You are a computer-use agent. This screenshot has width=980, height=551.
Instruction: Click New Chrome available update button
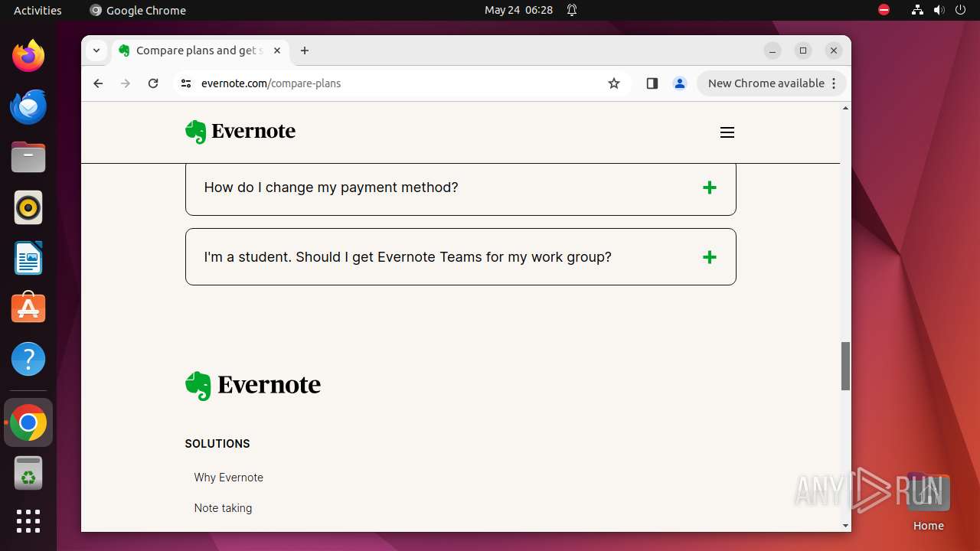pos(766,83)
